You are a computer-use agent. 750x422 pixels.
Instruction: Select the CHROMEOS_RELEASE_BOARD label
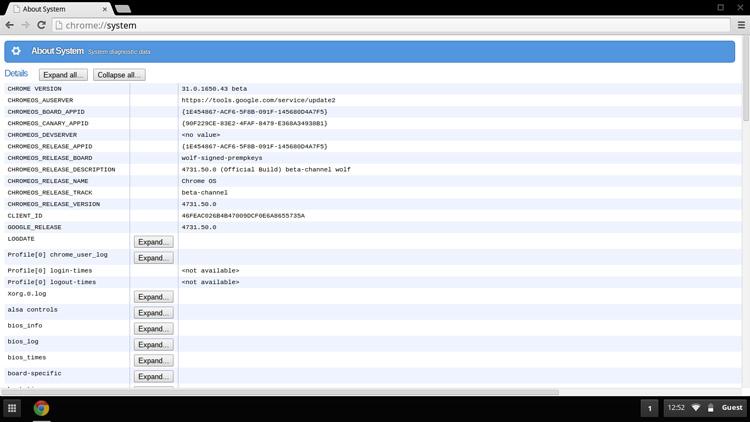coord(50,158)
